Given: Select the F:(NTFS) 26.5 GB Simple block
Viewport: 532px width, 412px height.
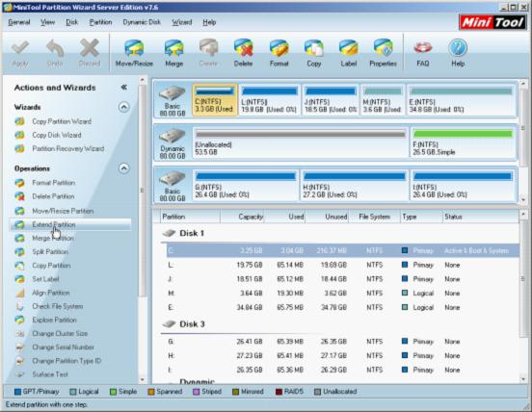Looking at the screenshot, I should pos(464,142).
